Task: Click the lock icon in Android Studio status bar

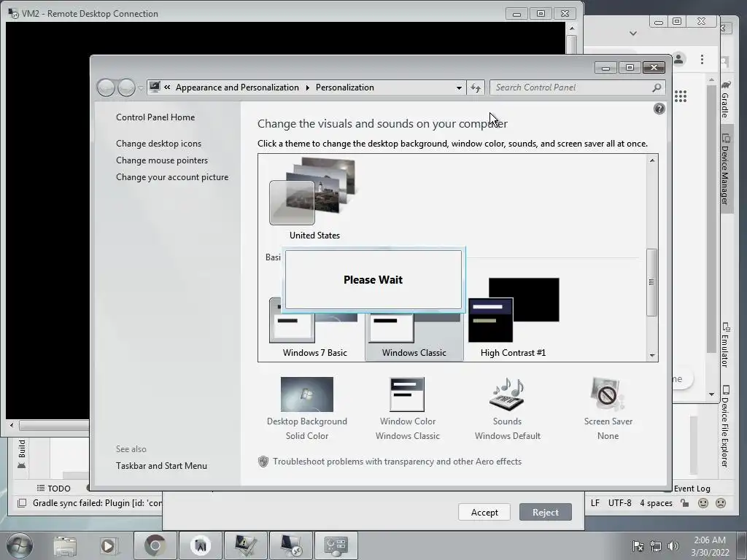Action: click(684, 503)
